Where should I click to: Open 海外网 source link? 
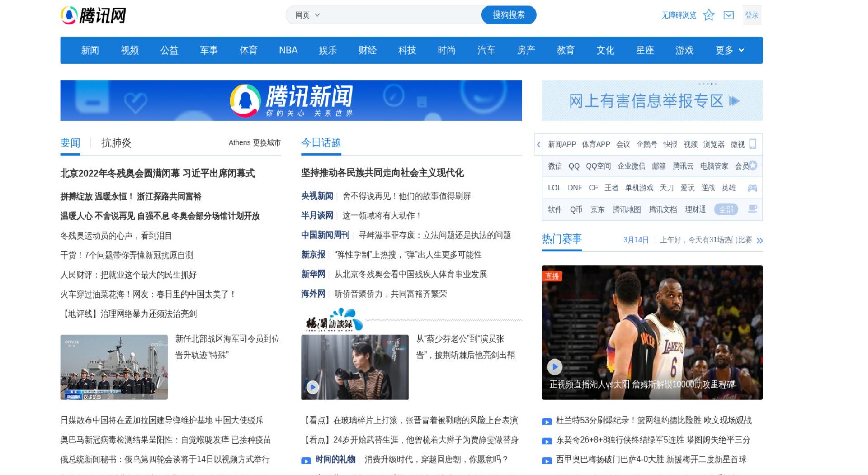313,294
